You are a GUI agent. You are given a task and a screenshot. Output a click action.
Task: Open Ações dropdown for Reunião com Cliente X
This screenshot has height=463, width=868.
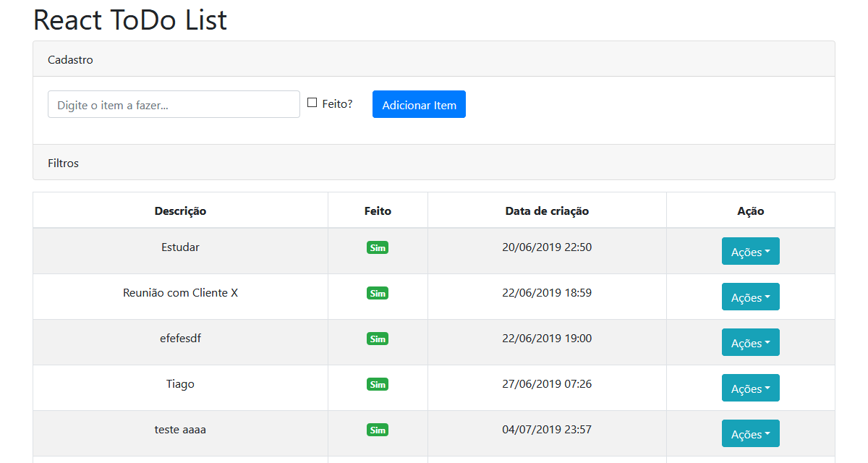coord(750,297)
